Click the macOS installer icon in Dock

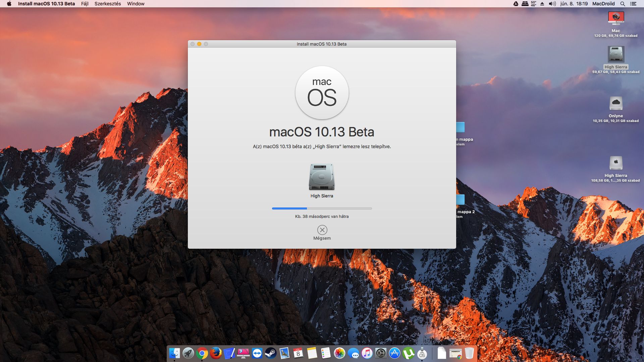tap(422, 353)
